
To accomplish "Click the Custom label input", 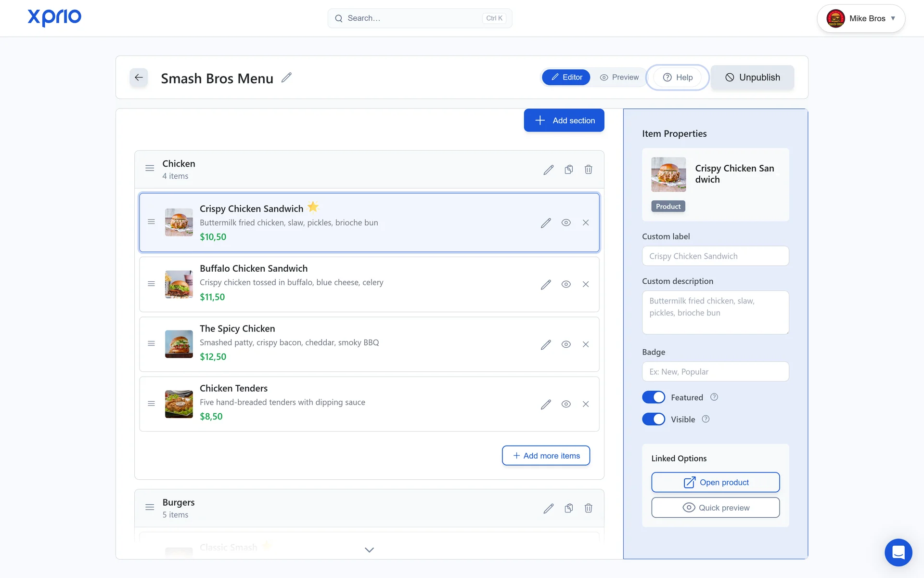I will coord(715,256).
